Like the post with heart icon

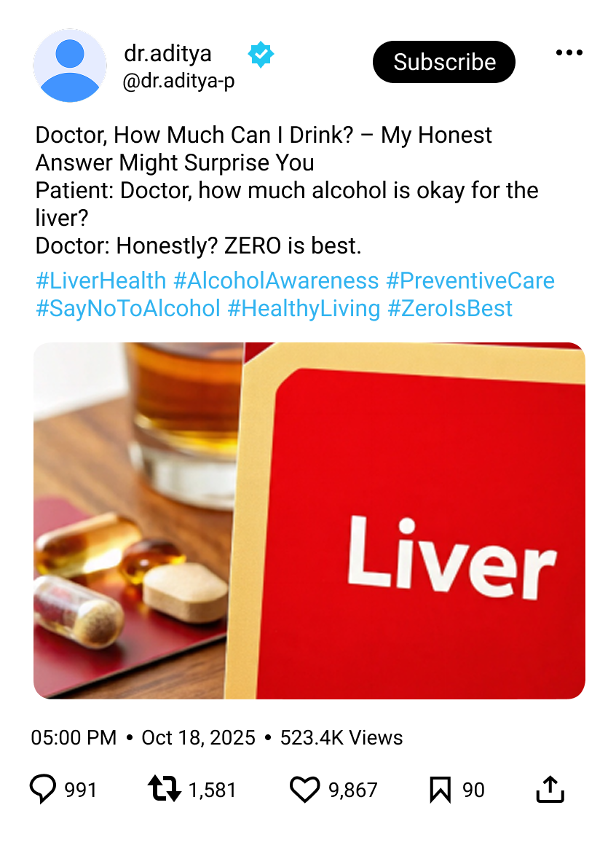[x=305, y=790]
